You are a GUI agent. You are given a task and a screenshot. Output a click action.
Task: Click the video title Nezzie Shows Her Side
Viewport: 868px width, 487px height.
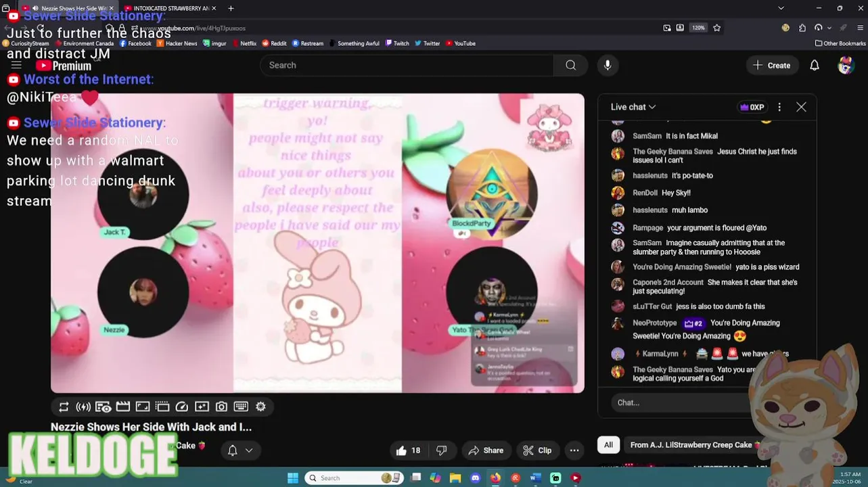(x=151, y=427)
